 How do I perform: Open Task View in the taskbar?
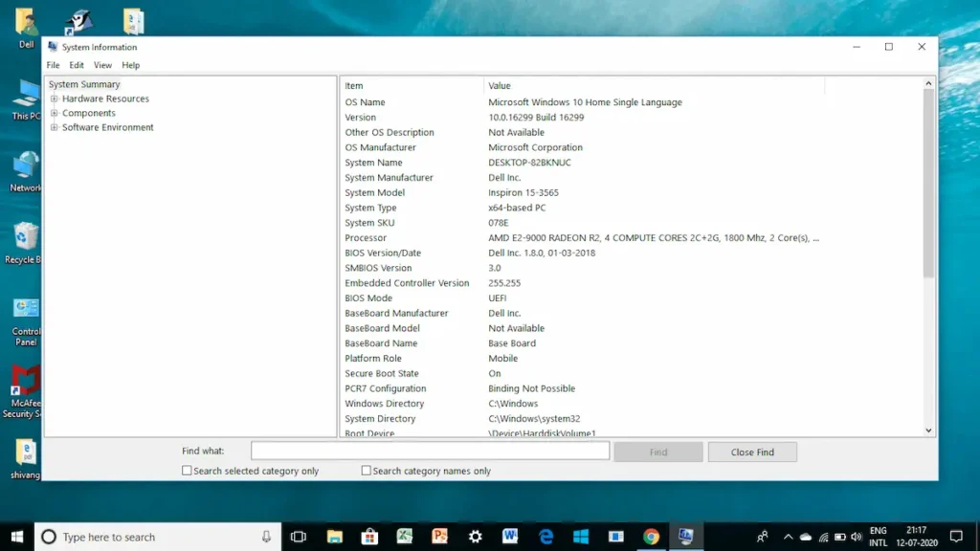(299, 537)
